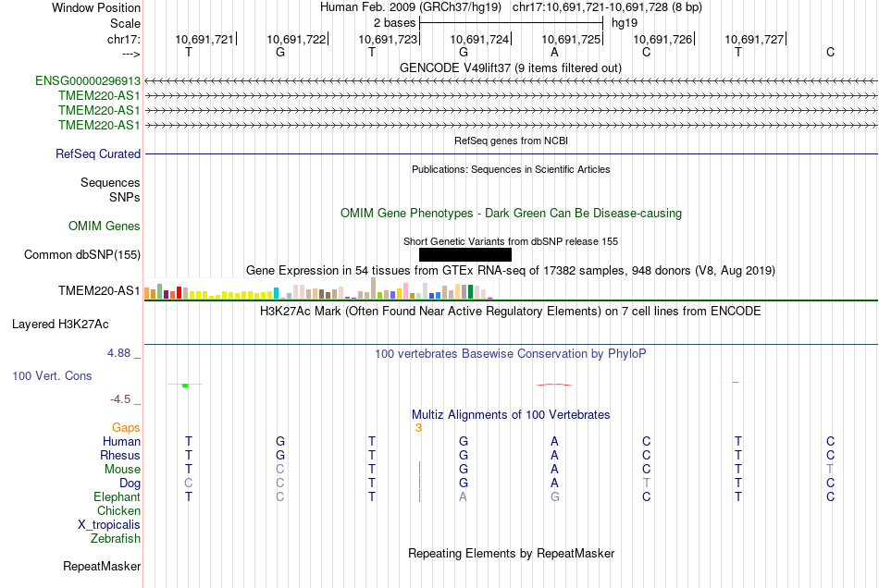Click the Chicken species label

pyautogui.click(x=118, y=510)
